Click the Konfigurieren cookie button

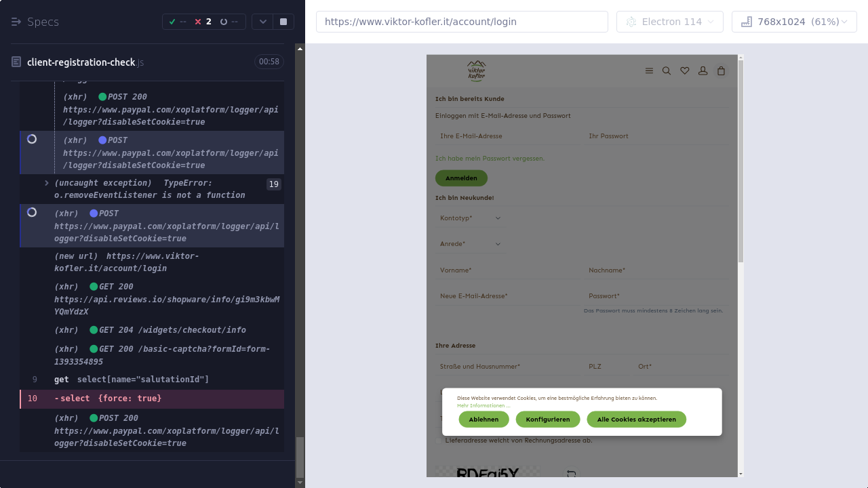(548, 420)
